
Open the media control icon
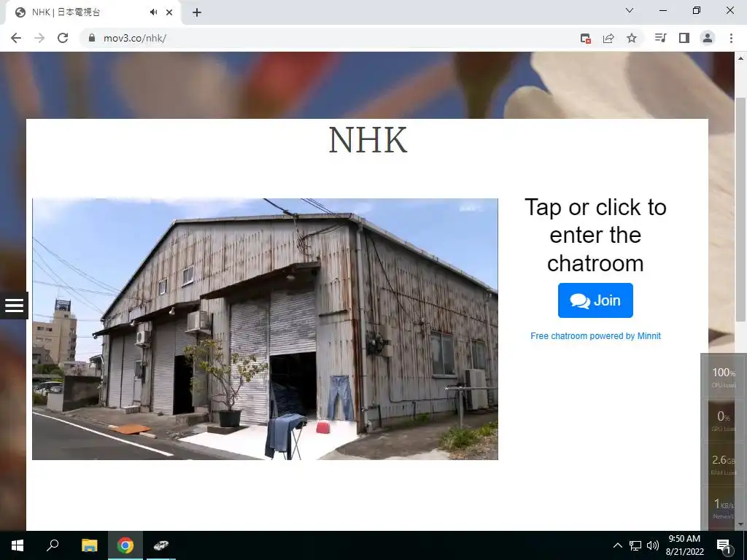click(660, 38)
